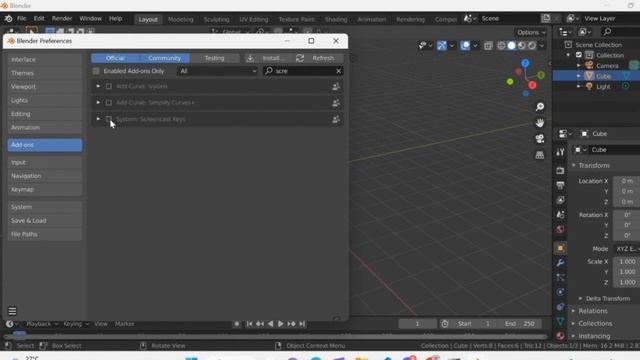Click the Blender logo menu icon
640x360 pixels.
click(9, 18)
